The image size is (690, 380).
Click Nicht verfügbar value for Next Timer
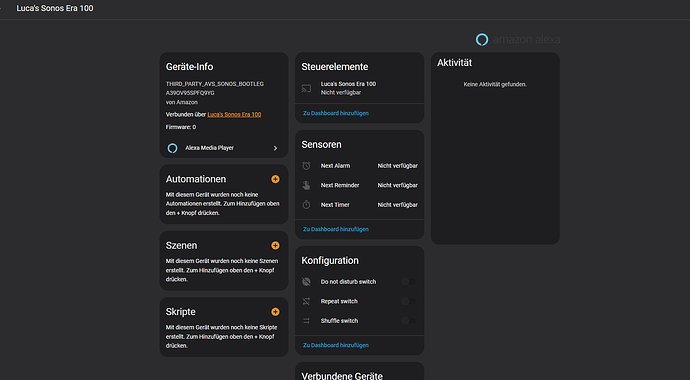397,205
